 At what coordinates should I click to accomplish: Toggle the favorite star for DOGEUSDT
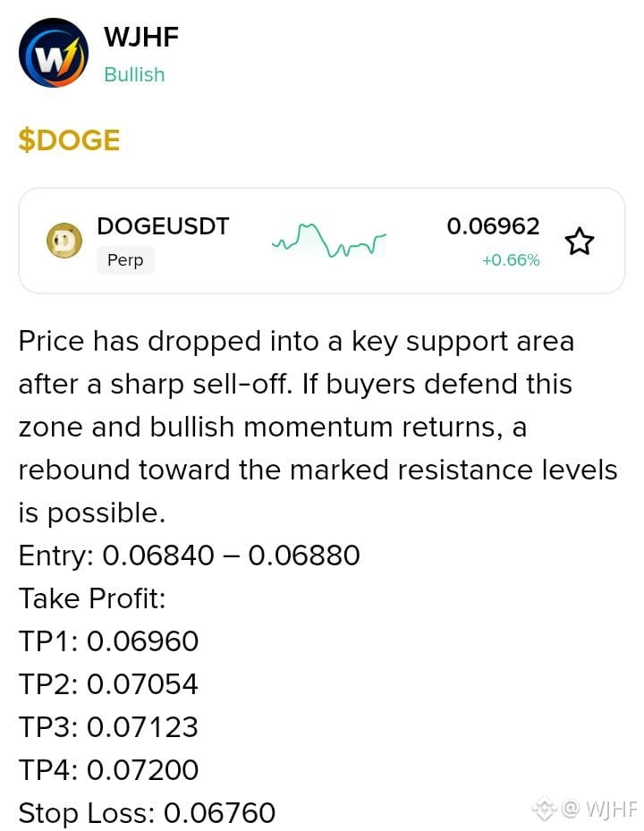(580, 242)
